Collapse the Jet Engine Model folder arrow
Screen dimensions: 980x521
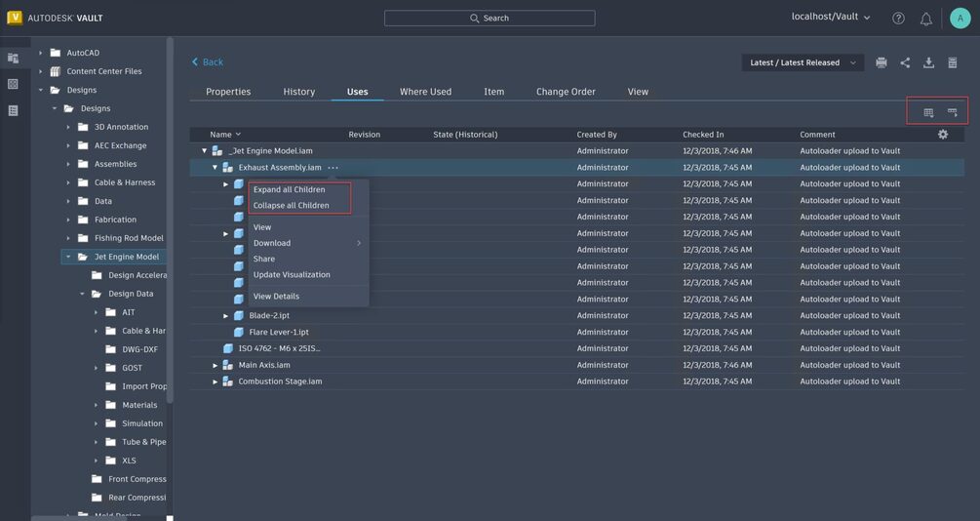(68, 257)
